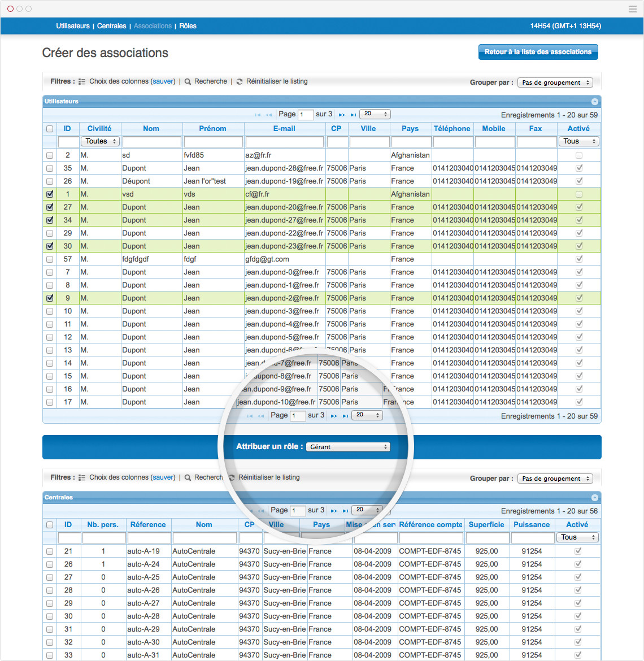Click the column chooser icon above the Centrales table

82,477
